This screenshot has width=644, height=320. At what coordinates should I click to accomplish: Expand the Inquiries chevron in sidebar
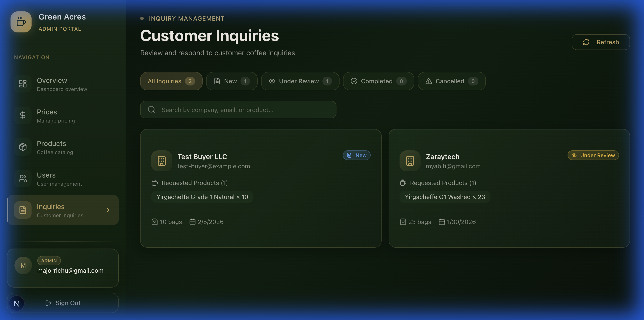108,210
